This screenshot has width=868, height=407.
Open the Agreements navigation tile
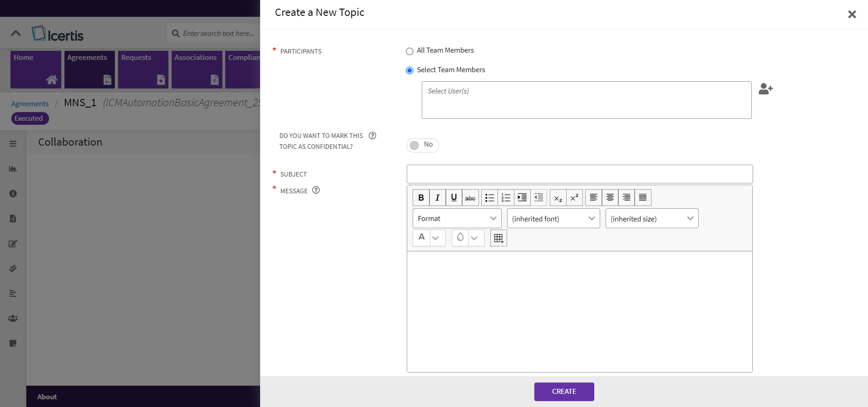click(x=89, y=69)
